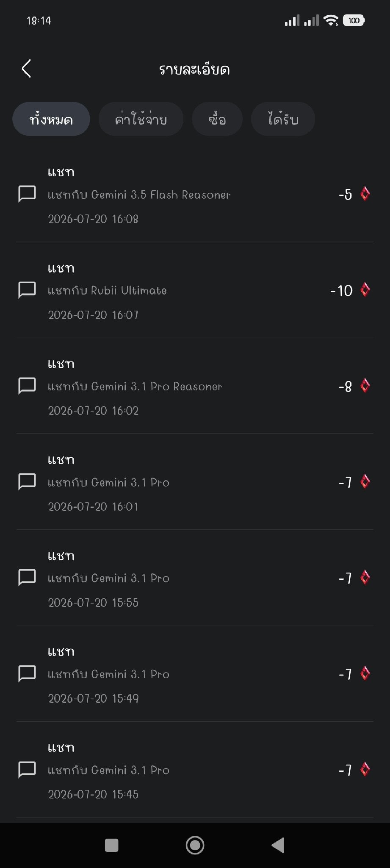Image resolution: width=390 pixels, height=868 pixels.
Task: Open Gemini 3.1 Pro entry from 15:55
Action: coord(195,578)
